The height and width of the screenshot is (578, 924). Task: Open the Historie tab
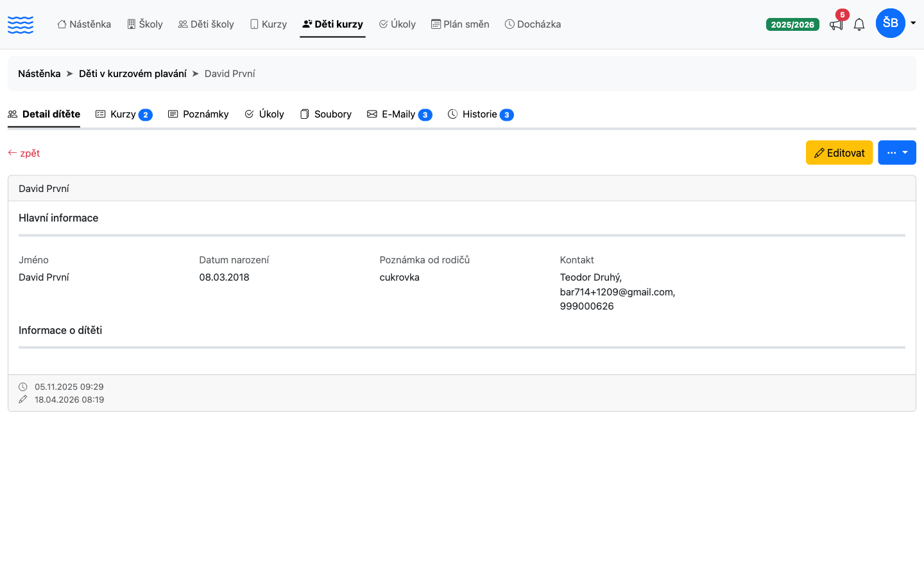pos(481,114)
